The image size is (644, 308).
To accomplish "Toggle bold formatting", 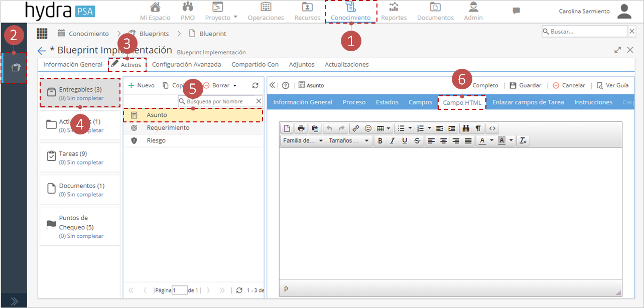I will pyautogui.click(x=380, y=141).
